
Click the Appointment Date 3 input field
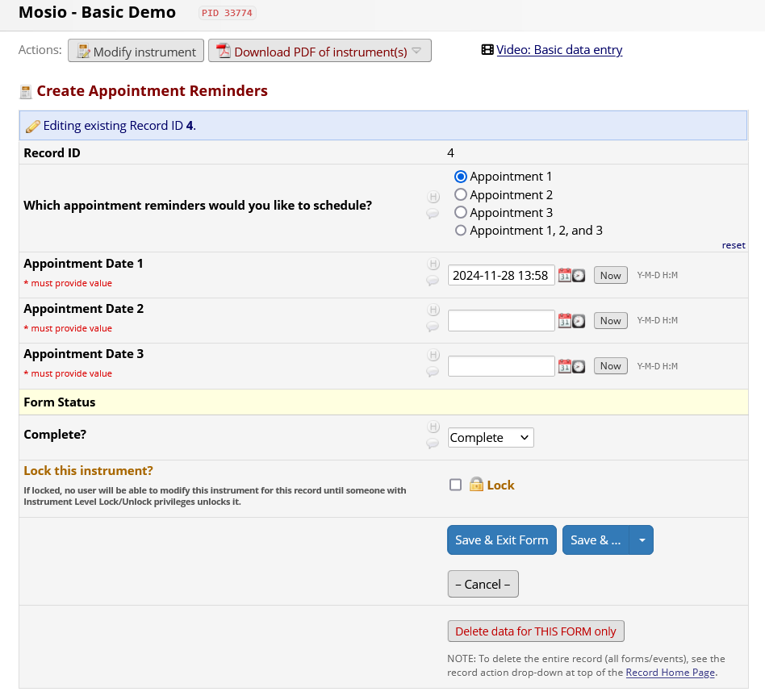click(x=501, y=366)
